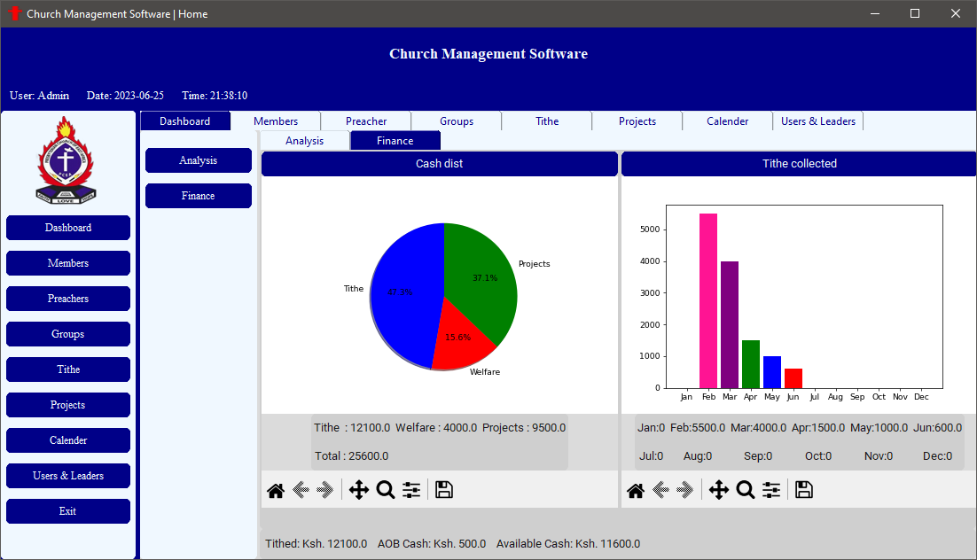977x560 pixels.
Task: Switch to the Members tab
Action: click(276, 121)
